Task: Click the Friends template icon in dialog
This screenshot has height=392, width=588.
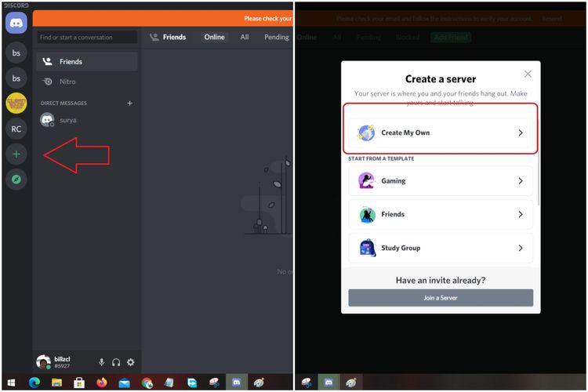Action: [367, 215]
